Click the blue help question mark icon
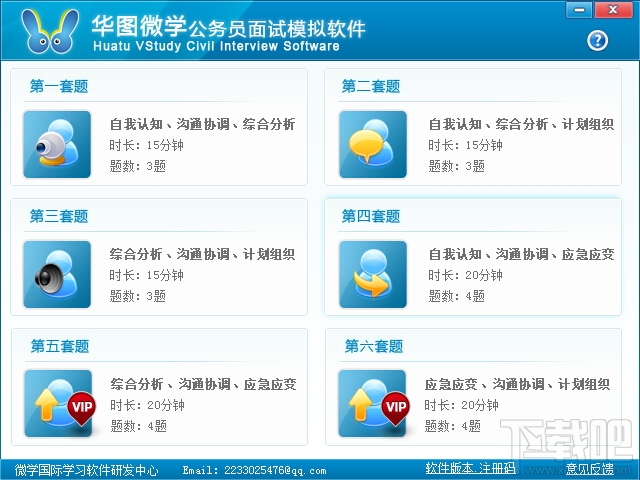 click(x=598, y=41)
